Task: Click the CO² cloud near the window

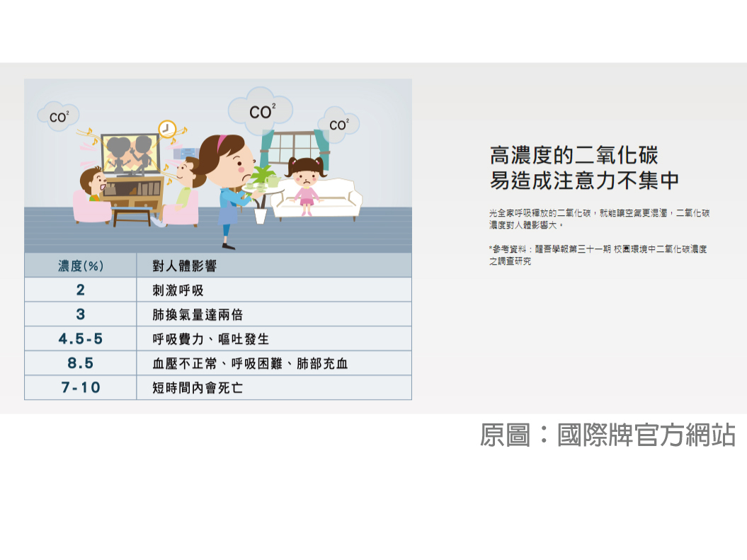Action: click(338, 123)
